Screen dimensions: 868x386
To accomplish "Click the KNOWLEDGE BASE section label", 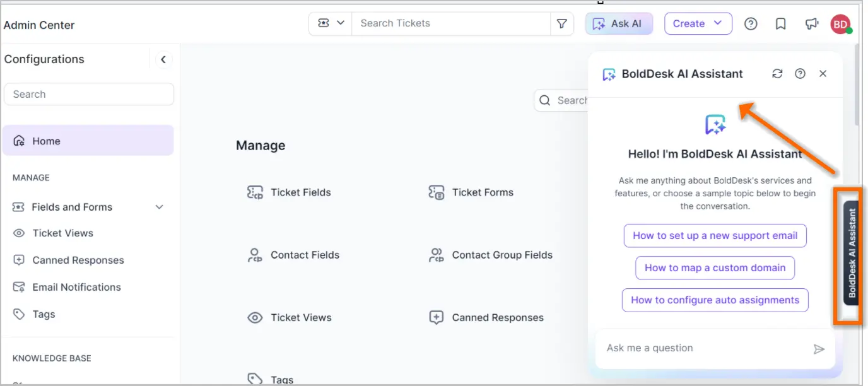I will 52,358.
